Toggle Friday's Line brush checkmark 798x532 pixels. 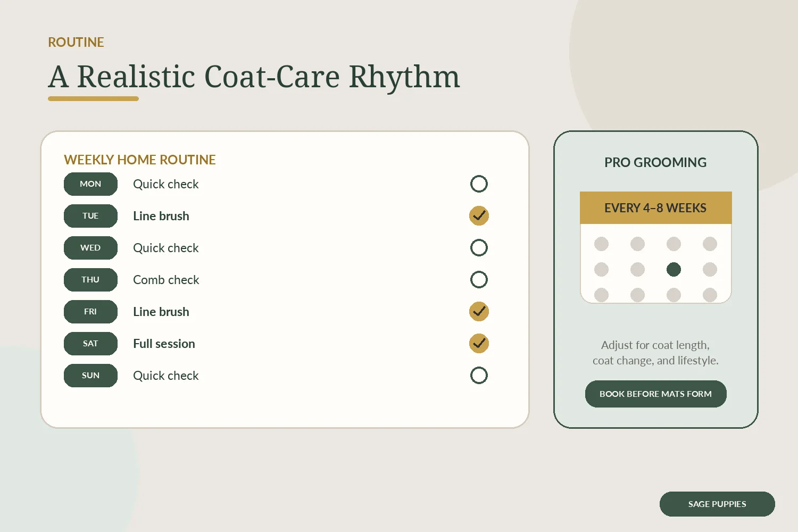[479, 312]
